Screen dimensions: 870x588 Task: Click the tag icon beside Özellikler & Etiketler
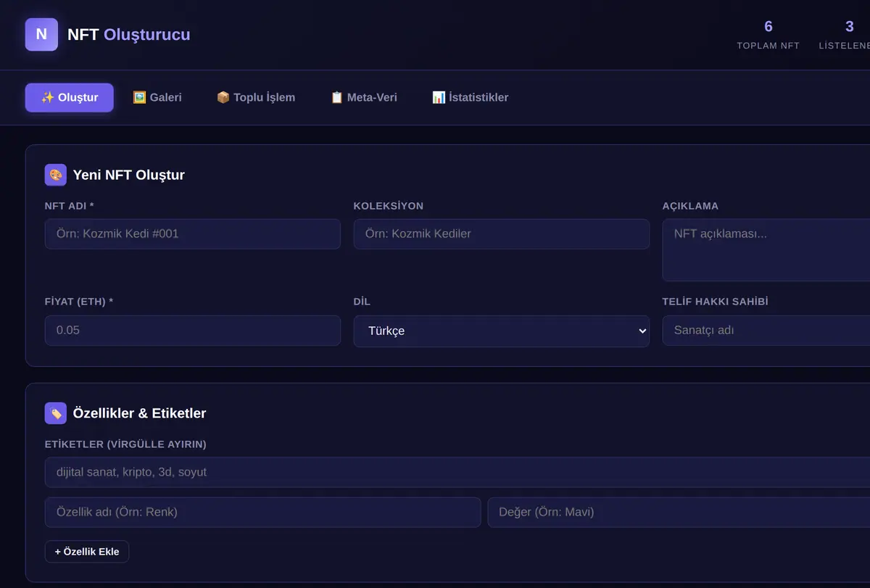coord(55,413)
